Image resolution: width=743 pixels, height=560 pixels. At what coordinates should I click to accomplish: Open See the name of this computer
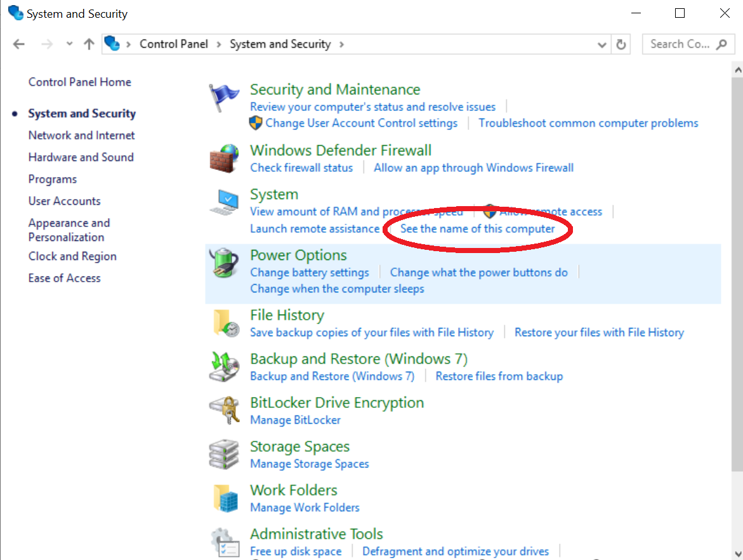477,228
